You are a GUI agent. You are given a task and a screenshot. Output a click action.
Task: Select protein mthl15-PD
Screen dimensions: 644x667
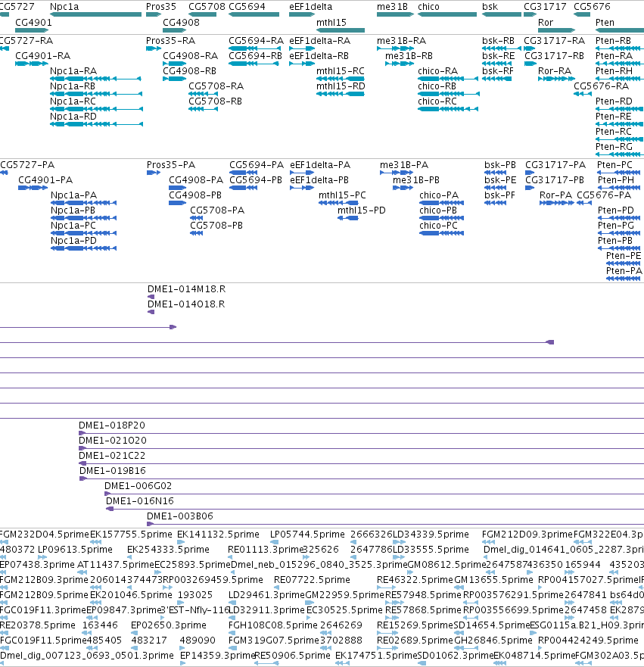click(361, 210)
